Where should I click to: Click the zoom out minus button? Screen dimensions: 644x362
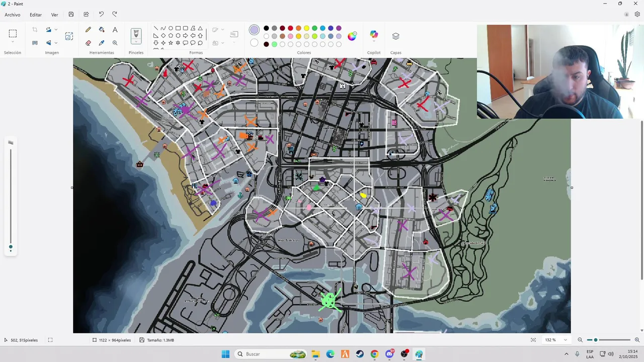pos(580,340)
